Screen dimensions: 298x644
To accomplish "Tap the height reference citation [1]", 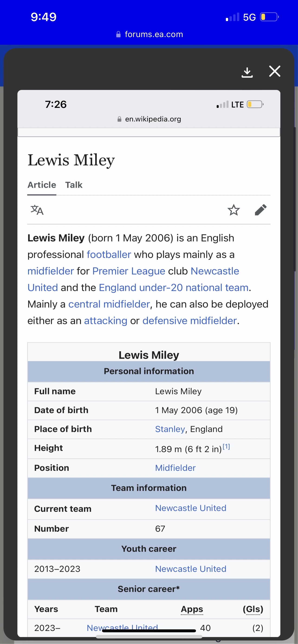I will [226, 446].
